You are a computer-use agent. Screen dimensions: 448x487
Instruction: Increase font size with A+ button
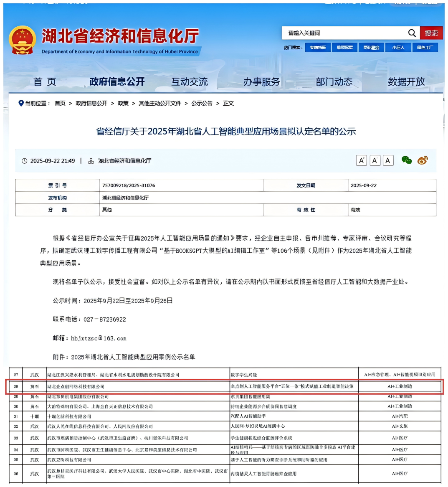pos(362,160)
